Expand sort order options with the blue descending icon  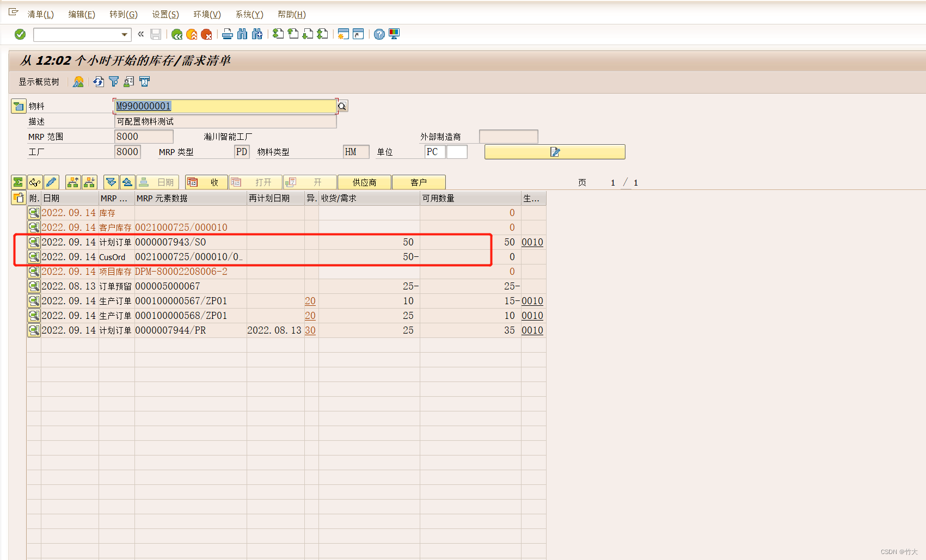(x=111, y=182)
